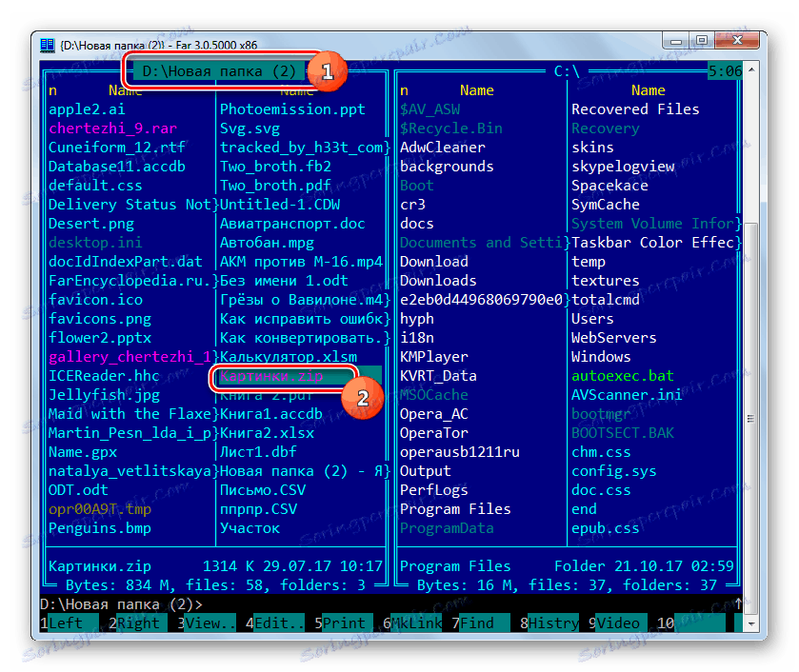
Task: Select the file ппрп.CSV
Action: click(x=258, y=509)
